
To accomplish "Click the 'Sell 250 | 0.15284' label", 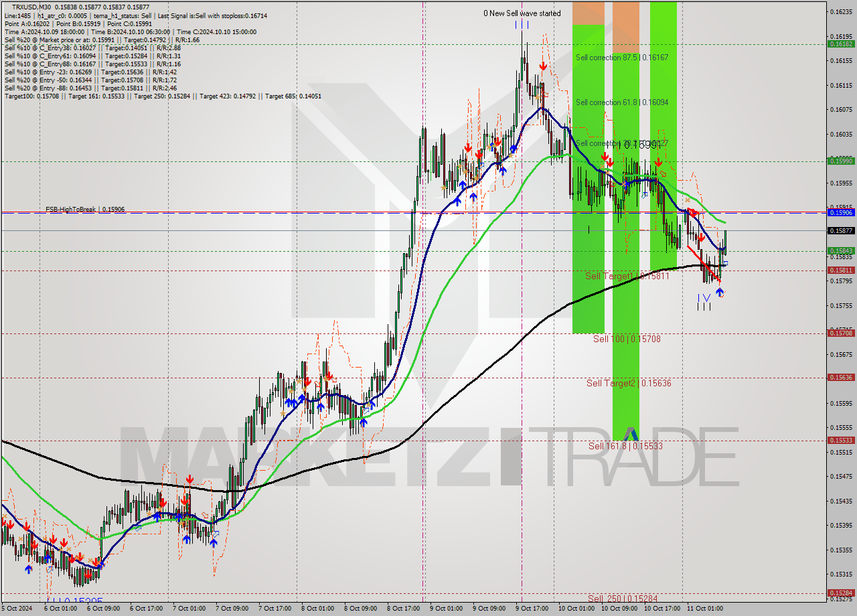I will click(623, 598).
